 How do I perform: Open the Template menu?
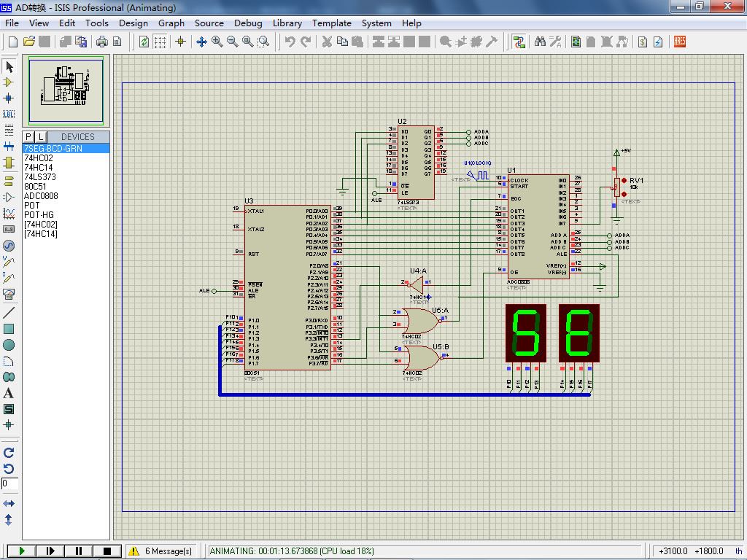[x=332, y=23]
